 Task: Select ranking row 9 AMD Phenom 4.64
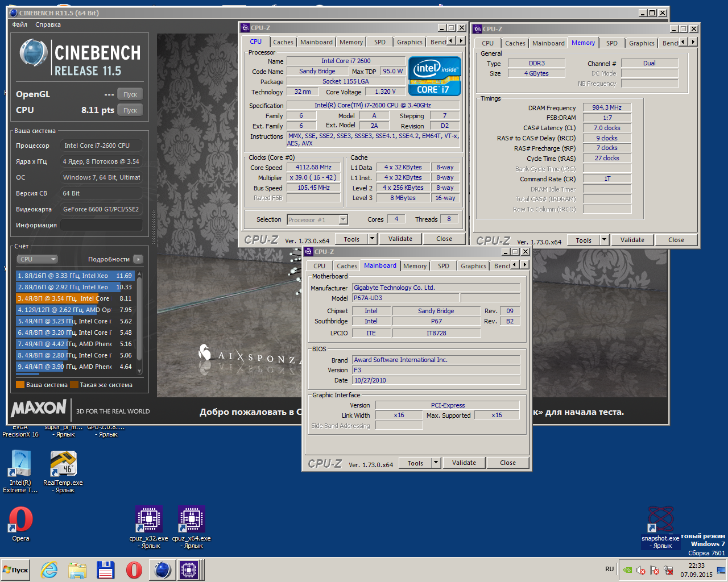point(75,367)
